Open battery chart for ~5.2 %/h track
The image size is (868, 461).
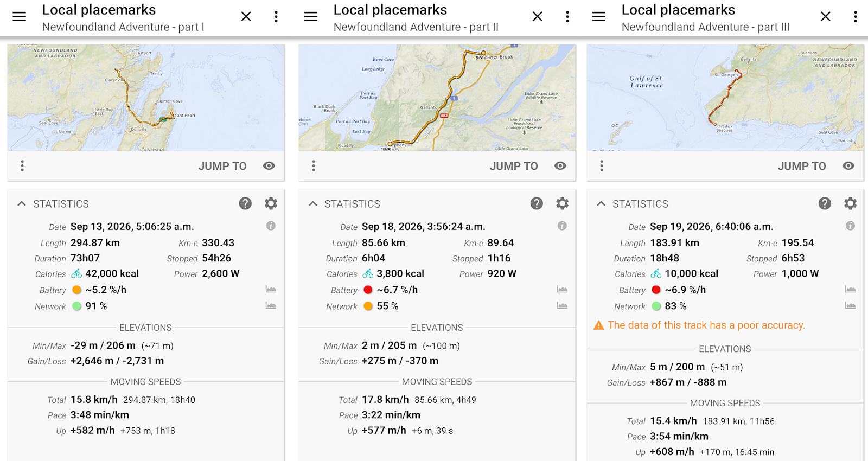point(271,290)
